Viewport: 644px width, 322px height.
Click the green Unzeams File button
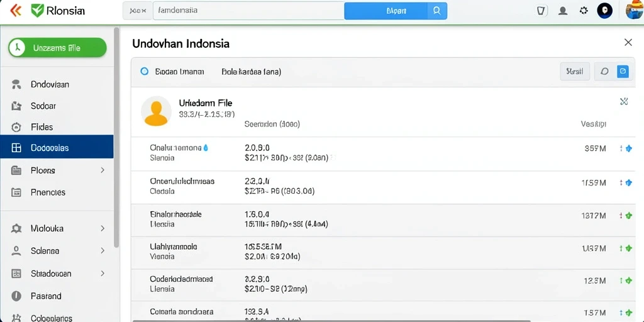pyautogui.click(x=57, y=48)
